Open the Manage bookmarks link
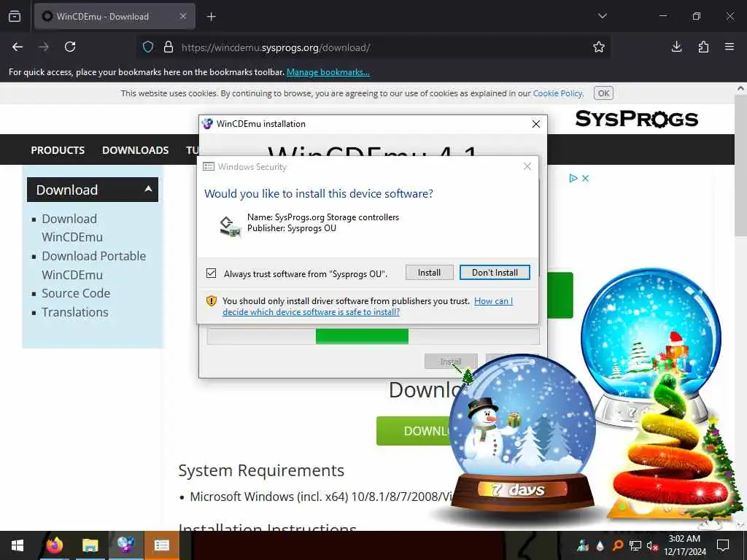The width and height of the screenshot is (747, 560). (328, 72)
